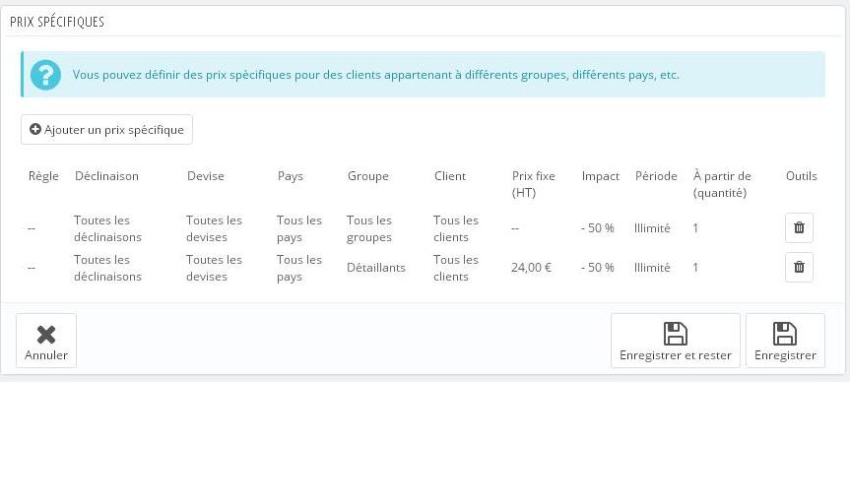Click the Prix Spécifiques panel heading
Screen dimensions: 850x504
pos(57,22)
